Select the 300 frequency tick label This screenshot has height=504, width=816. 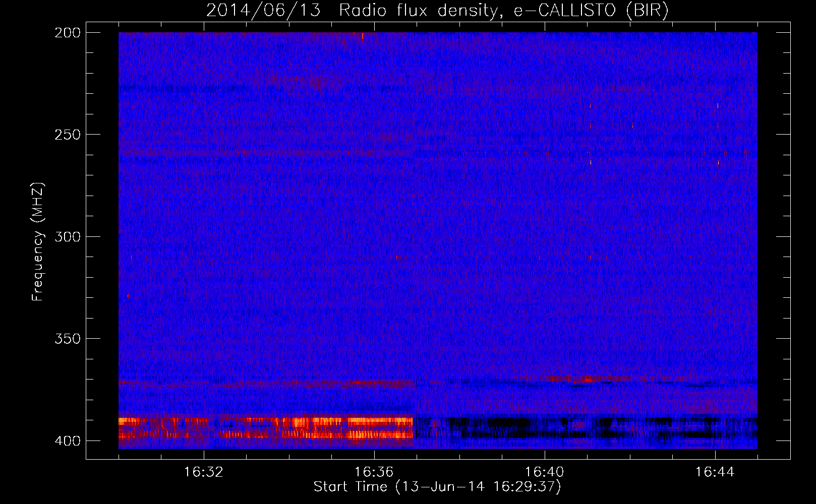click(68, 237)
